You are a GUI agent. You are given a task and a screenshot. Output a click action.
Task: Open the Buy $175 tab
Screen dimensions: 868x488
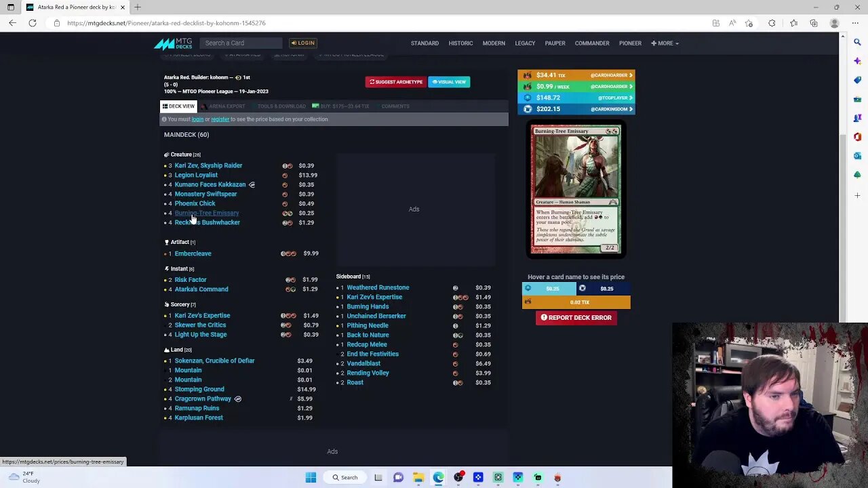coord(340,106)
